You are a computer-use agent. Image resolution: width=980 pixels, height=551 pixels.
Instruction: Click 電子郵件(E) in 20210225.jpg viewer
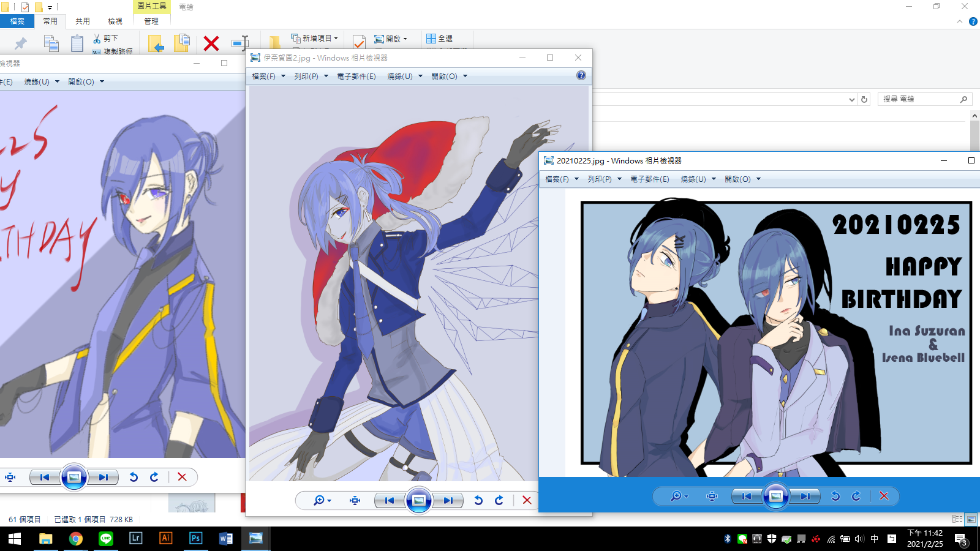(650, 179)
